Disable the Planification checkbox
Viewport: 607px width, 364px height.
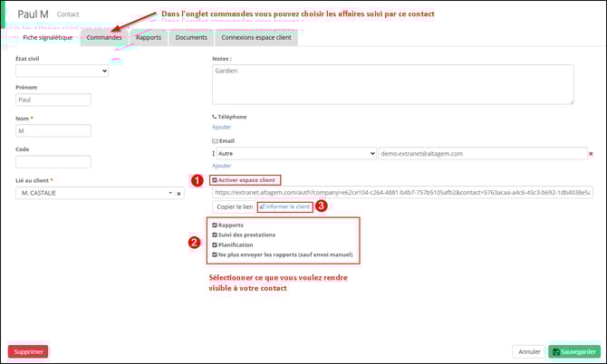point(215,244)
